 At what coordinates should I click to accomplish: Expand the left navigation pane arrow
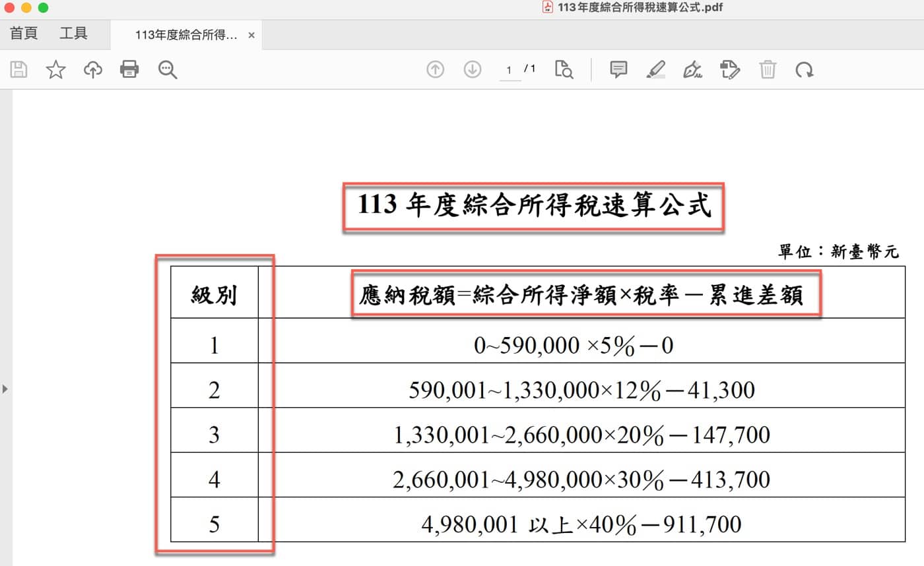[5, 389]
